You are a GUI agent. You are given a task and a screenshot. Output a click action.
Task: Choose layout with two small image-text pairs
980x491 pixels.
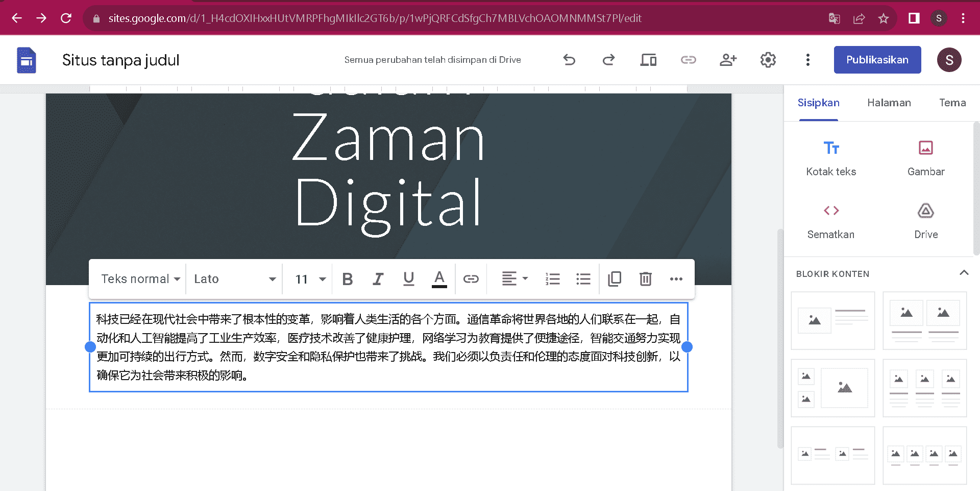(x=833, y=456)
